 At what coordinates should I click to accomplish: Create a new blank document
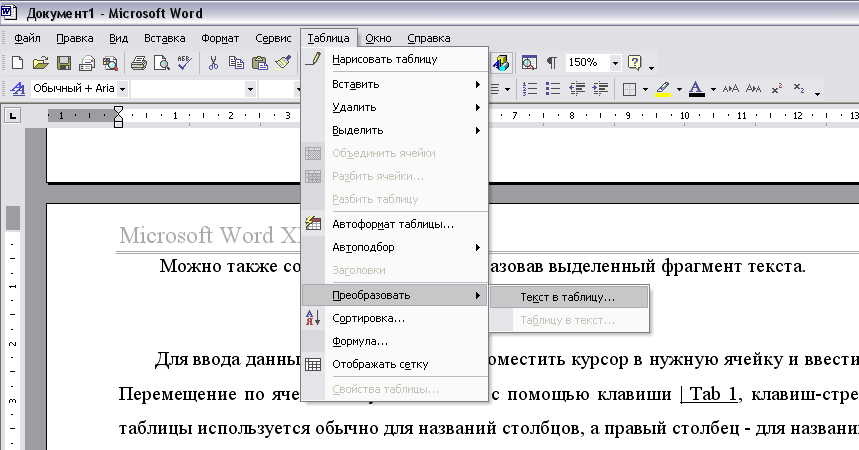[17, 63]
